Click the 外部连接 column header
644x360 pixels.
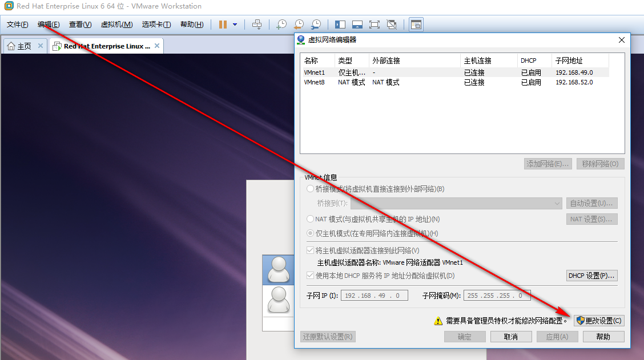coord(415,60)
